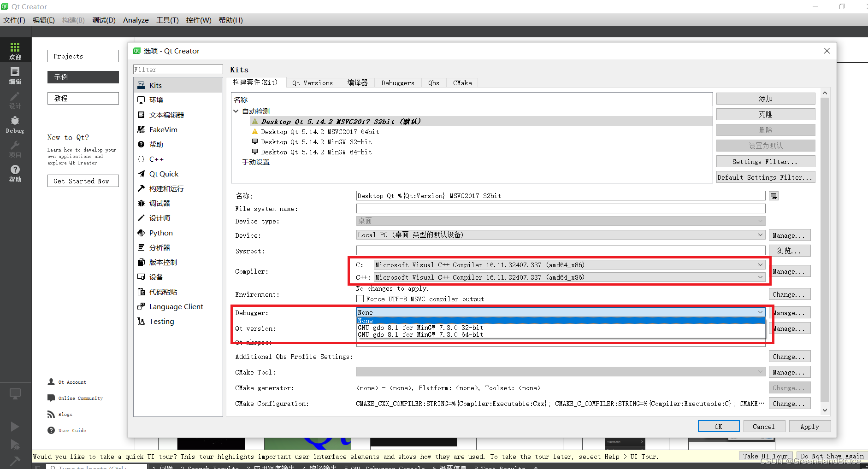The image size is (868, 469).
Task: Open the Tools (工具) menu
Action: pos(167,20)
